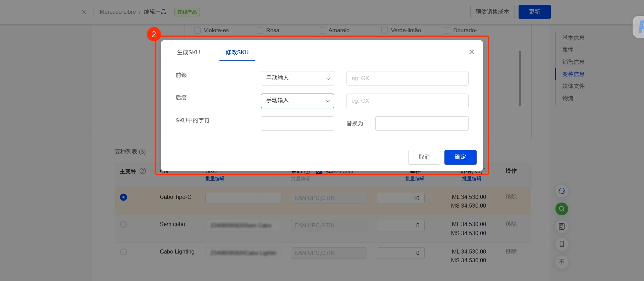Go to 变种信息 section
This screenshot has height=281, width=644.
[x=573, y=74]
